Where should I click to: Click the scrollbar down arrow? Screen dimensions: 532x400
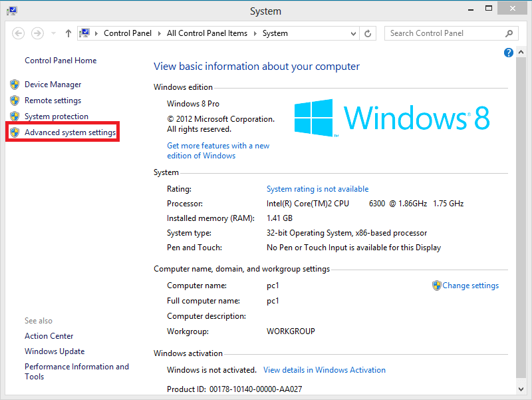(521, 389)
